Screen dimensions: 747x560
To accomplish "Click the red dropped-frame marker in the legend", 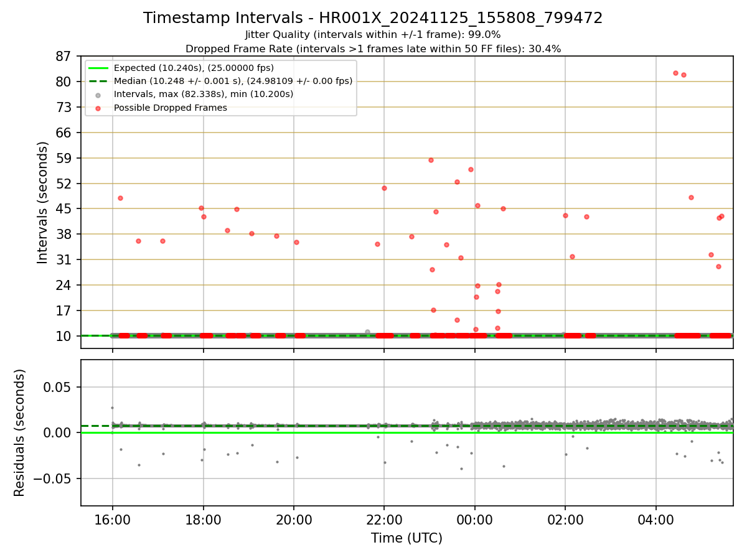I will click(98, 108).
